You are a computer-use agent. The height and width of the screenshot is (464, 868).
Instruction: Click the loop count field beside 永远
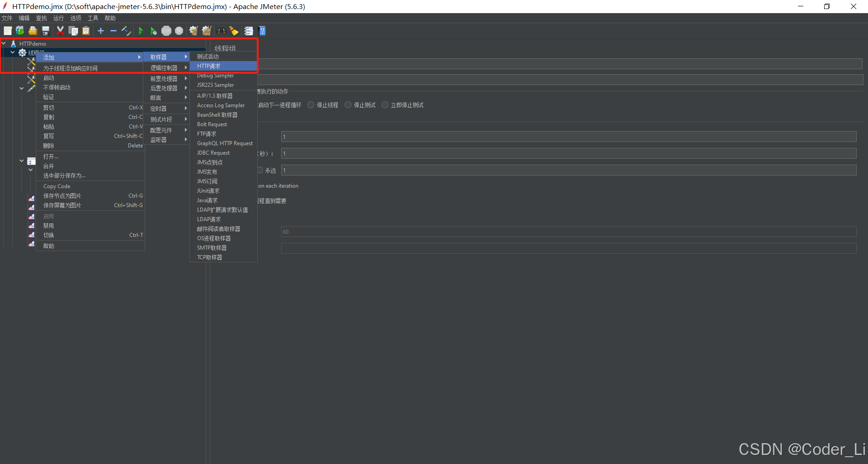pos(569,170)
